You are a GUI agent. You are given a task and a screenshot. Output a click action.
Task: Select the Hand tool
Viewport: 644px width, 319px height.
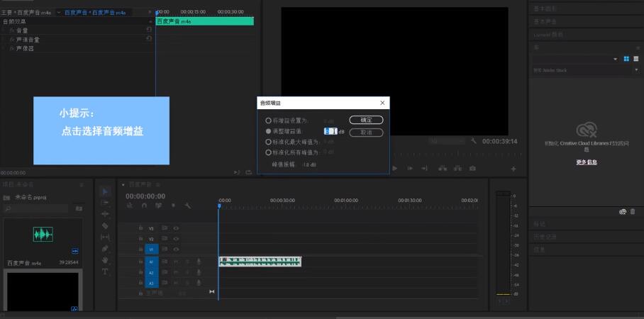[x=105, y=260]
